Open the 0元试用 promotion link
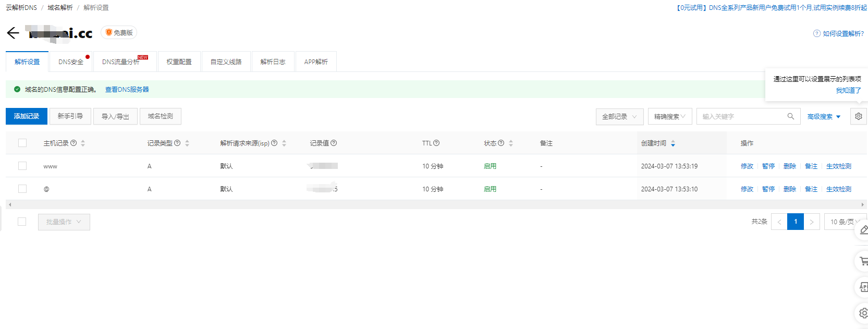The height and width of the screenshot is (329, 868). tap(771, 8)
